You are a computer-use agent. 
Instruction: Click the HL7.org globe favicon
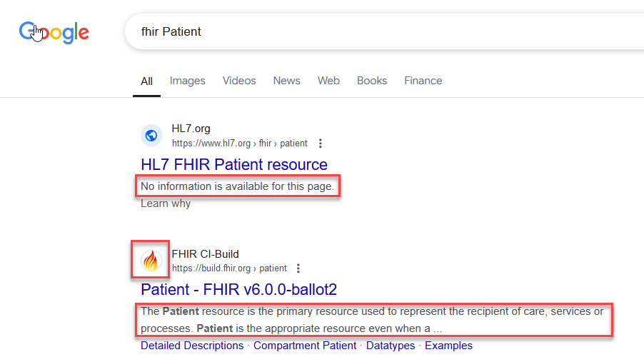[x=151, y=135]
